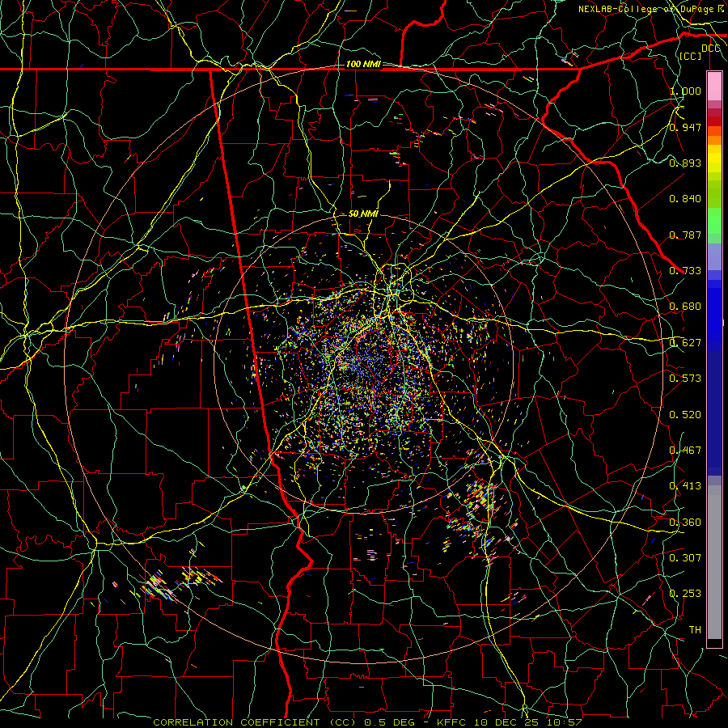This screenshot has width=728, height=728.
Task: Click the 0.573 scale value
Action: coord(685,378)
